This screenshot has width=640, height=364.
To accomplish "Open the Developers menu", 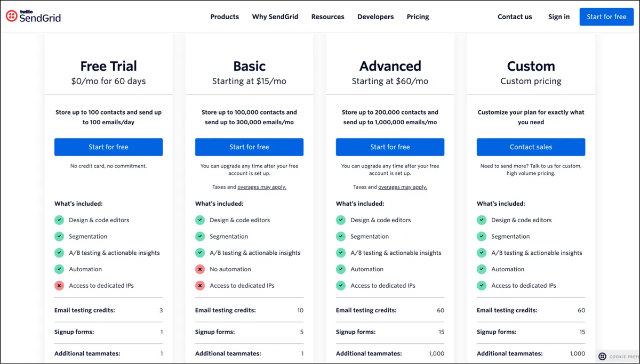I will 375,17.
